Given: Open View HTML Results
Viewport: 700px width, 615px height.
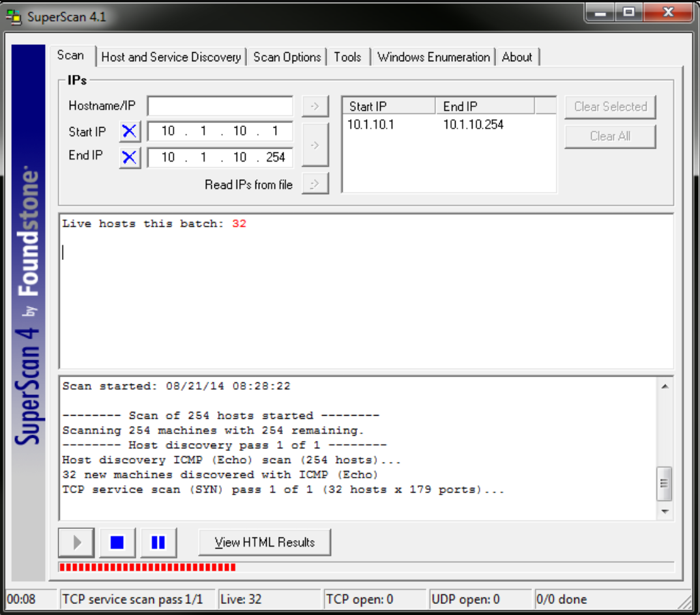Looking at the screenshot, I should point(265,542).
